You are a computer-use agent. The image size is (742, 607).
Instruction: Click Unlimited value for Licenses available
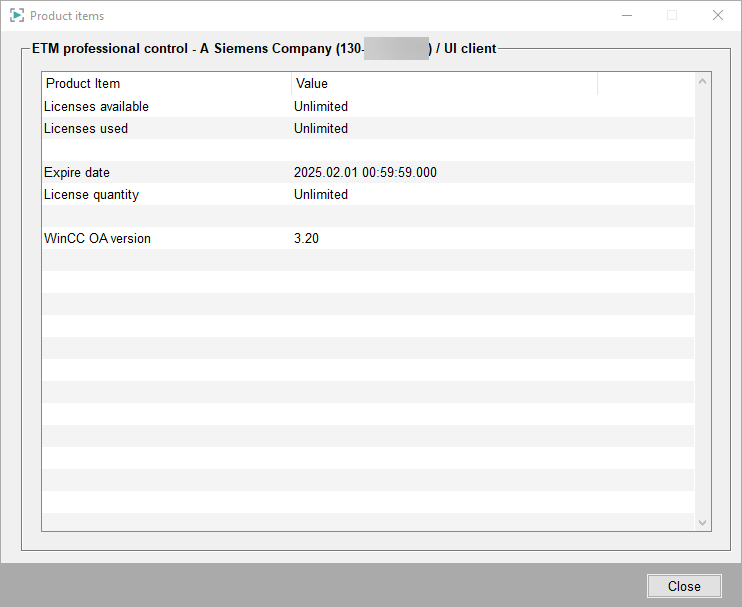(x=321, y=106)
